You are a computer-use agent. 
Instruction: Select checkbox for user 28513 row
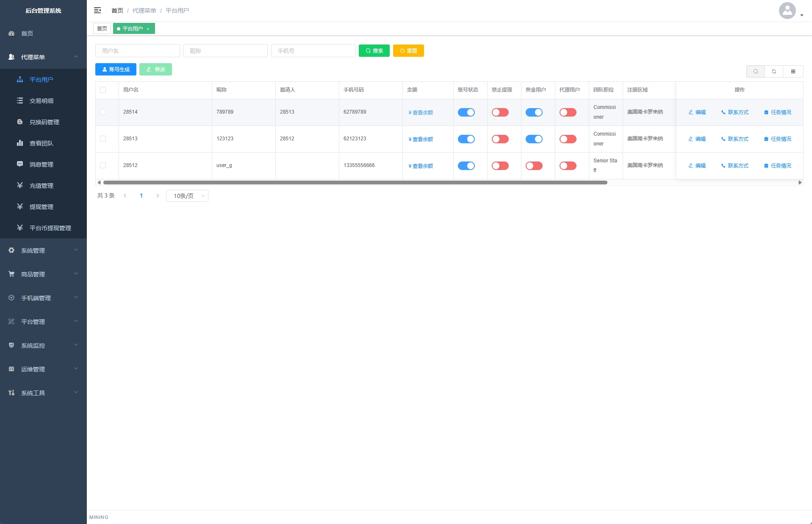tap(103, 139)
